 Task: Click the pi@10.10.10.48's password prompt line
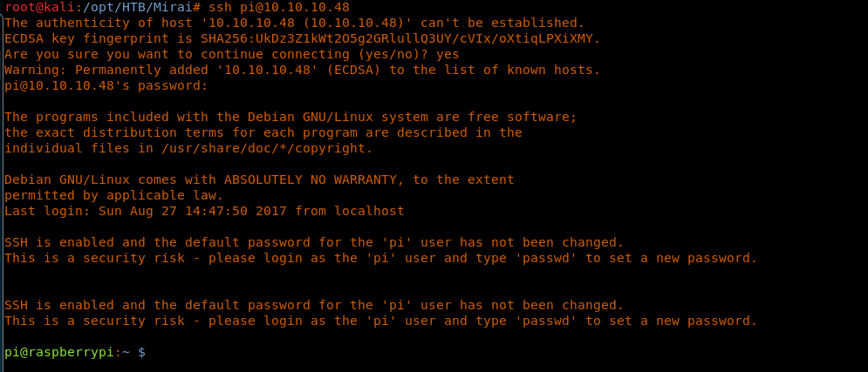click(106, 85)
